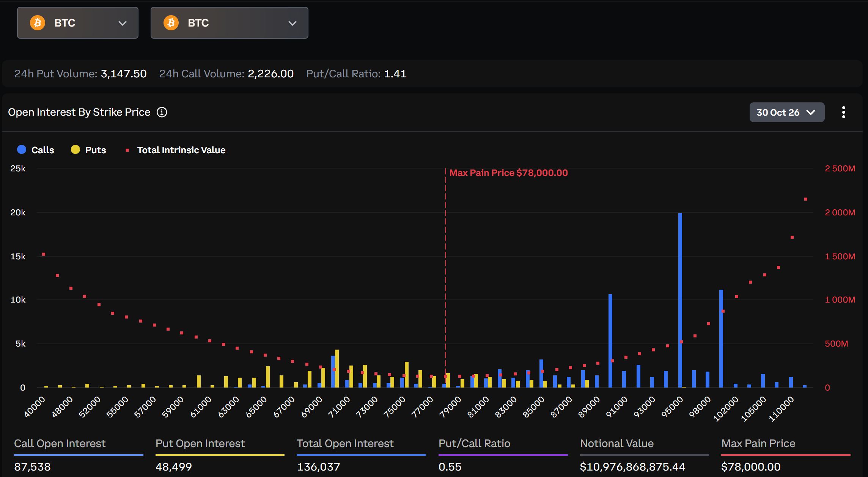Click the blue Calls legend dot
868x477 pixels.
[x=22, y=149]
